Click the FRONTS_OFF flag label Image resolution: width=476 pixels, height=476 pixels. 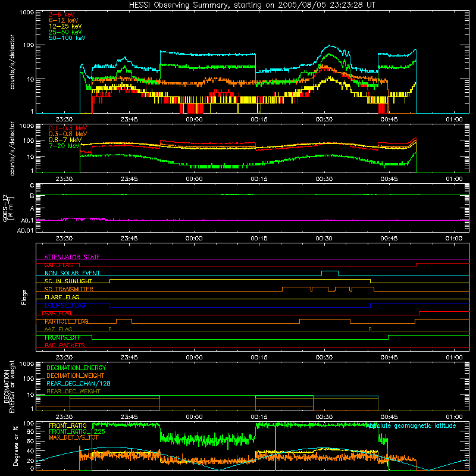tap(62, 337)
